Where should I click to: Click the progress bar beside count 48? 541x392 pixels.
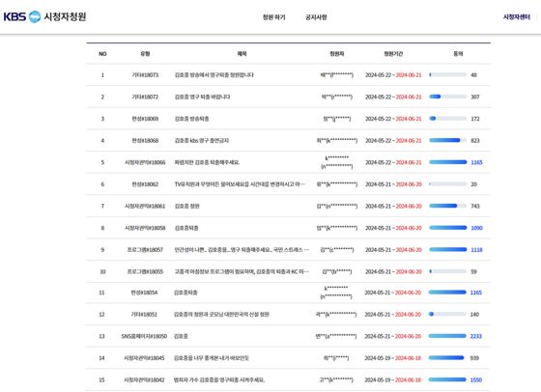click(x=448, y=74)
